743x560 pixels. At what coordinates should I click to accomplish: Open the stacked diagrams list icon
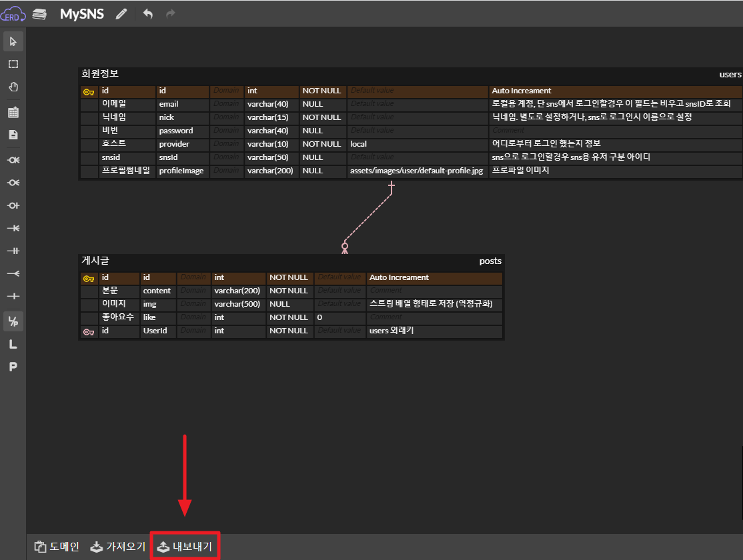[x=39, y=14]
